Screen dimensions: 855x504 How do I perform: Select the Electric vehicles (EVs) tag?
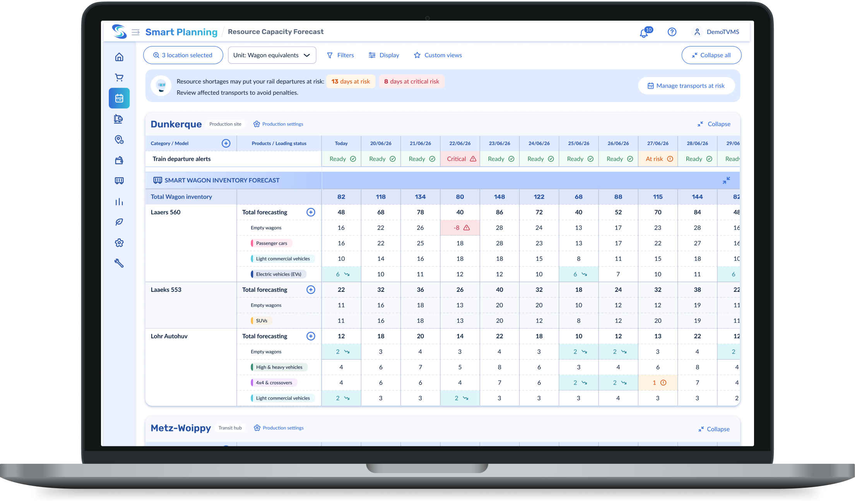(x=278, y=274)
